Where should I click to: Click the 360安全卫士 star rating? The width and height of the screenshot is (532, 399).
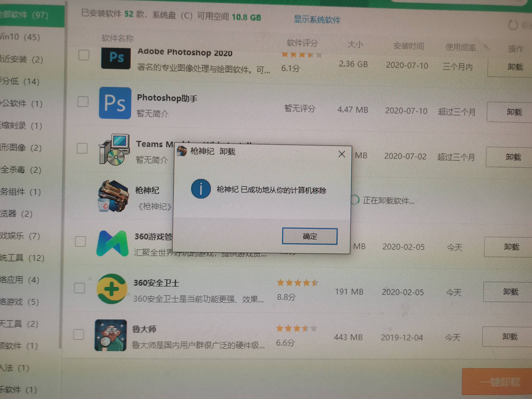298,283
